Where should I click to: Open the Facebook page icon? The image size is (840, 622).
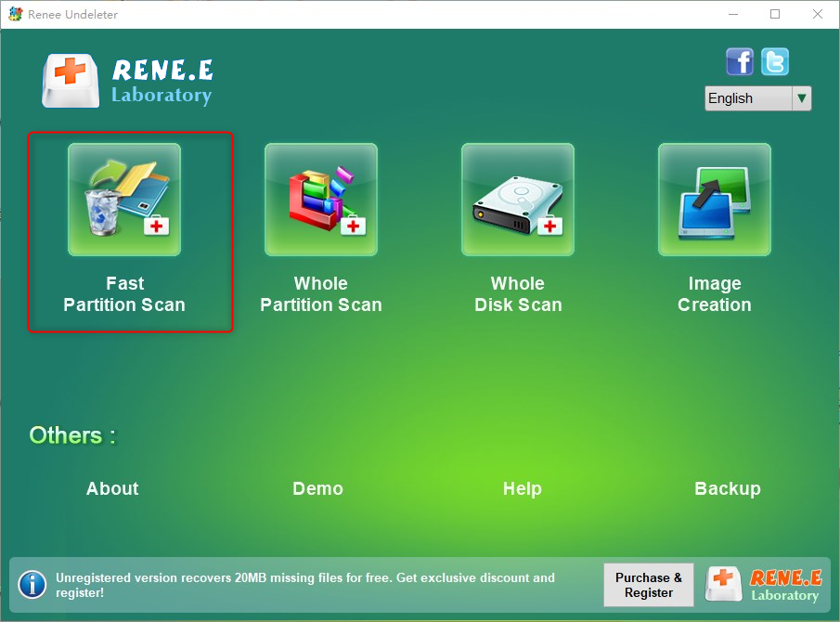[740, 62]
